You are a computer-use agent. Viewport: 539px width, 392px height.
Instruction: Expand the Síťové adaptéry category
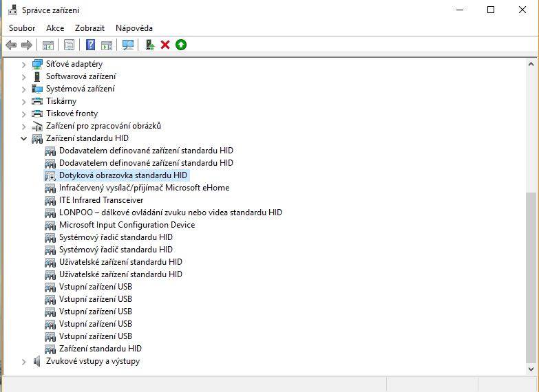tap(23, 65)
